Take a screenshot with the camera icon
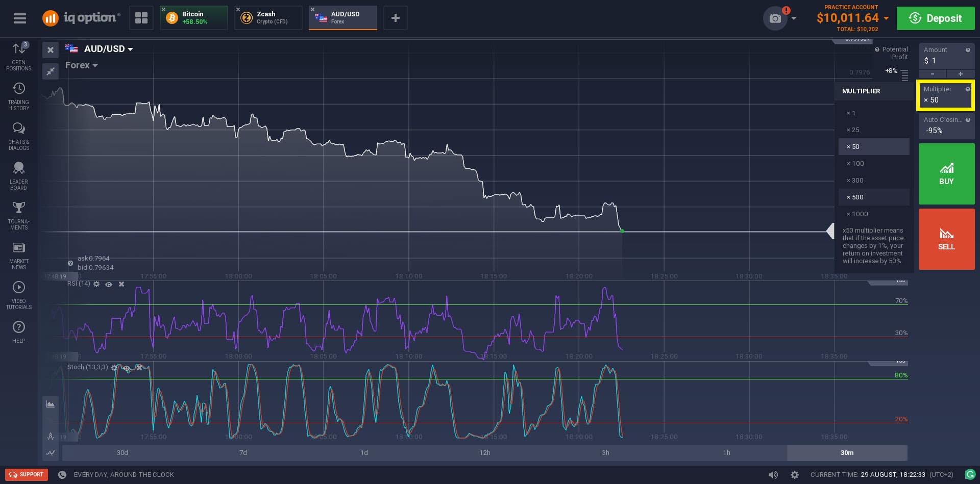 click(775, 19)
